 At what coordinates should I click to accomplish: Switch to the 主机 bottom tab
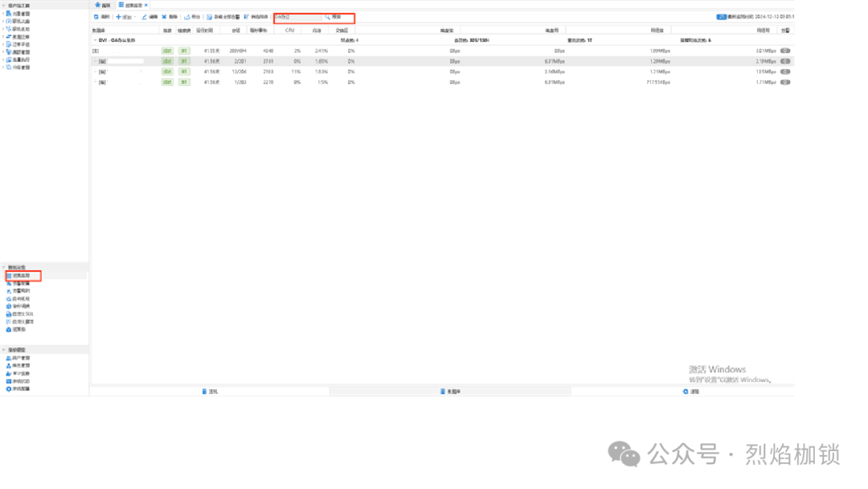point(210,392)
